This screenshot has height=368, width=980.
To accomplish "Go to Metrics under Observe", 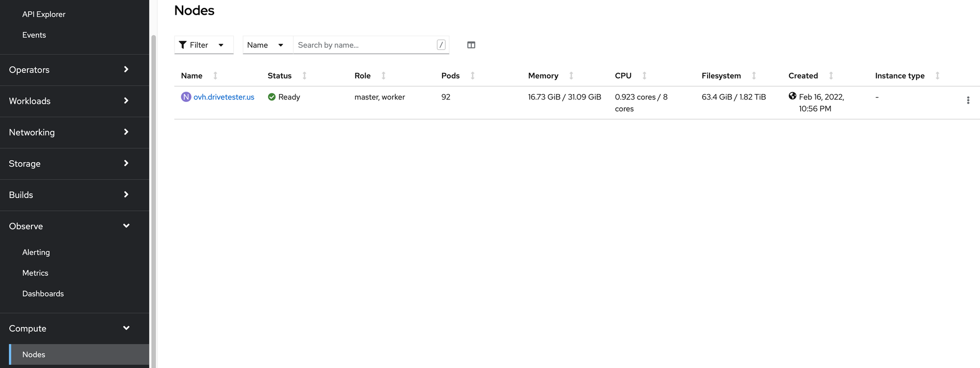I will click(35, 273).
